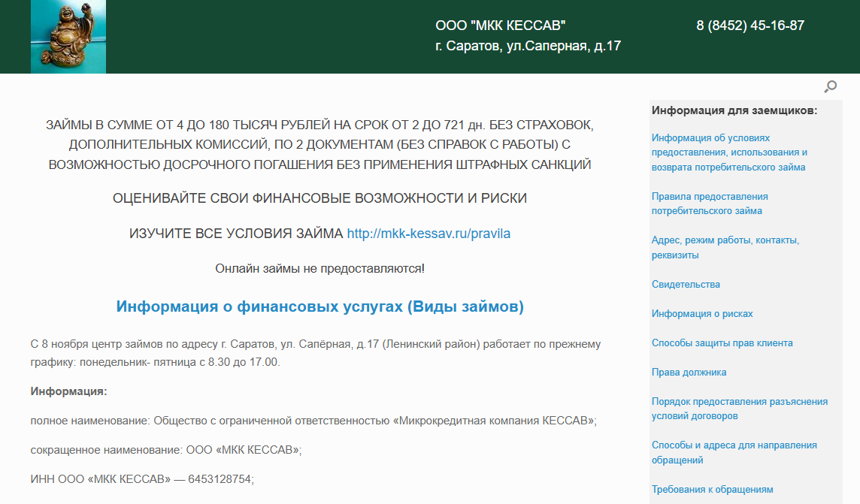Click the header address г. Саратов, ул.Саперная
This screenshot has height=504, width=860.
click(x=528, y=47)
